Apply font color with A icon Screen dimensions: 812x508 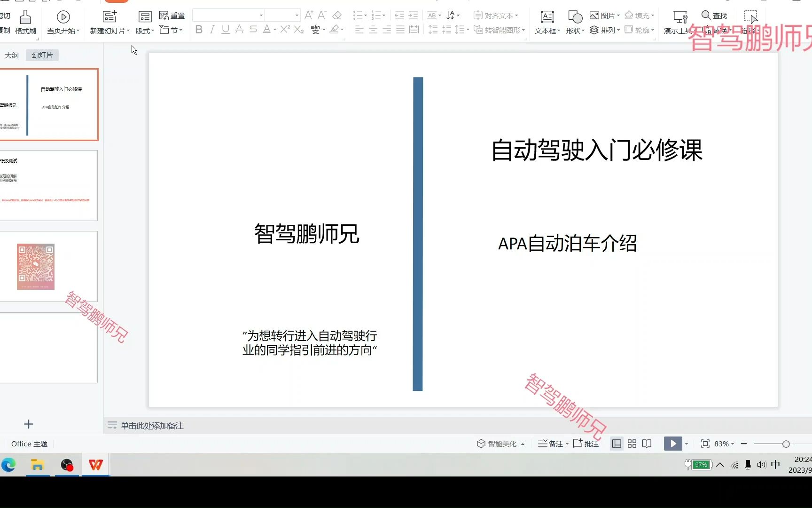click(x=266, y=30)
